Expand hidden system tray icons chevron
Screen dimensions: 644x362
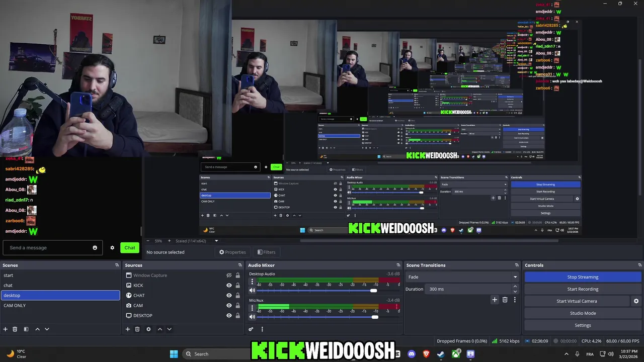(x=567, y=354)
